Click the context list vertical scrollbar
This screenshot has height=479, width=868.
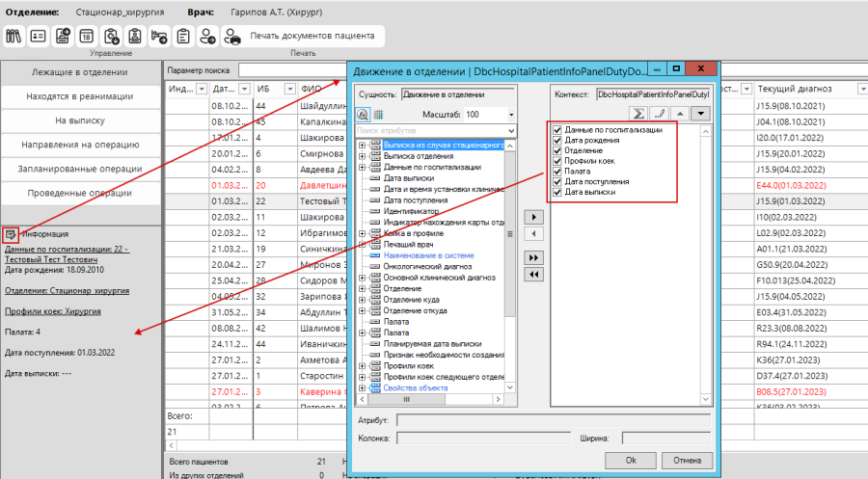point(705,265)
